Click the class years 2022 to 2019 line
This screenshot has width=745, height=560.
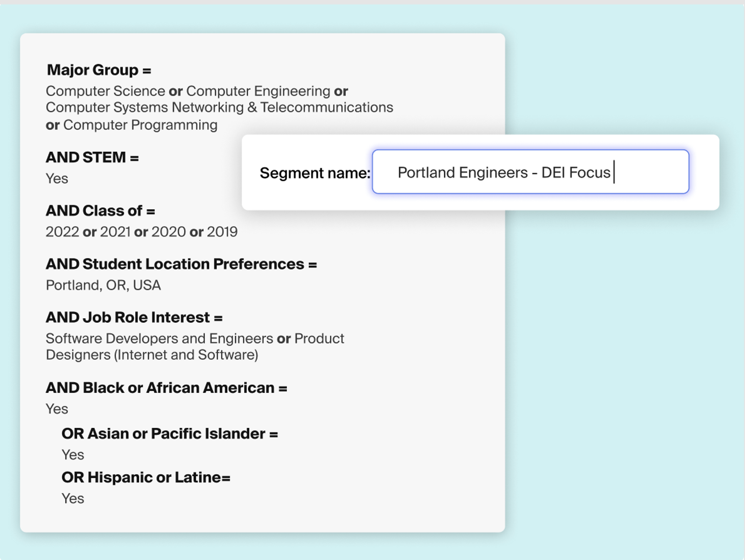point(141,232)
